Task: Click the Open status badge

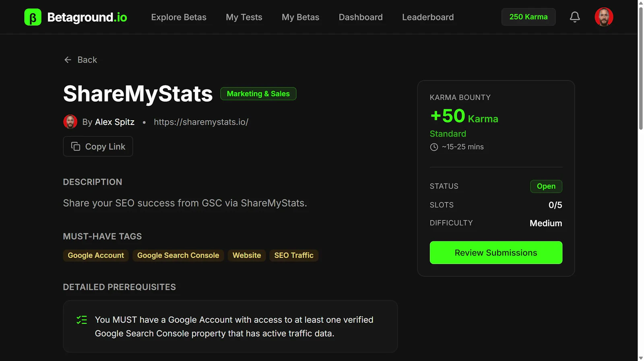Action: click(x=546, y=186)
